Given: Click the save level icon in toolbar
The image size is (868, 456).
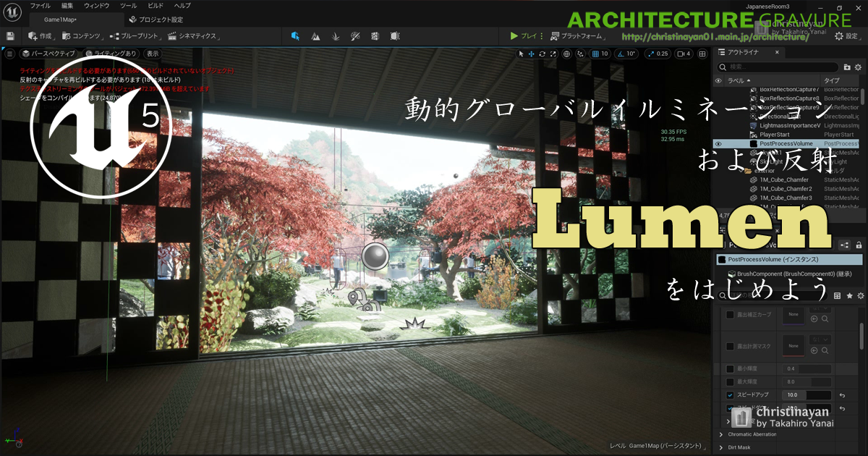Looking at the screenshot, I should pyautogui.click(x=10, y=35).
